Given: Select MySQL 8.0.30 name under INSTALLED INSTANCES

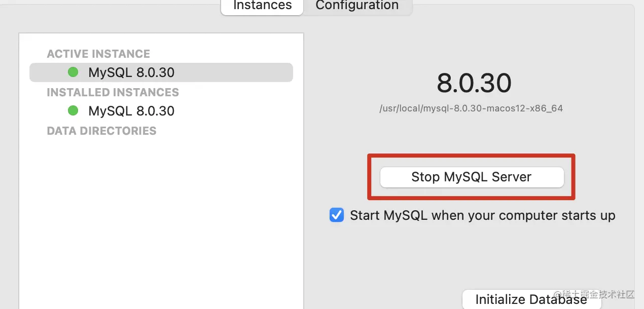Looking at the screenshot, I should point(131,111).
